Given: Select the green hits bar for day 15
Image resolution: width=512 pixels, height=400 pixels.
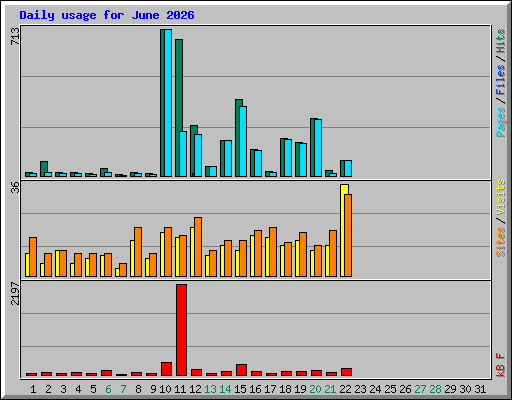Looking at the screenshot, I should coord(238,138).
